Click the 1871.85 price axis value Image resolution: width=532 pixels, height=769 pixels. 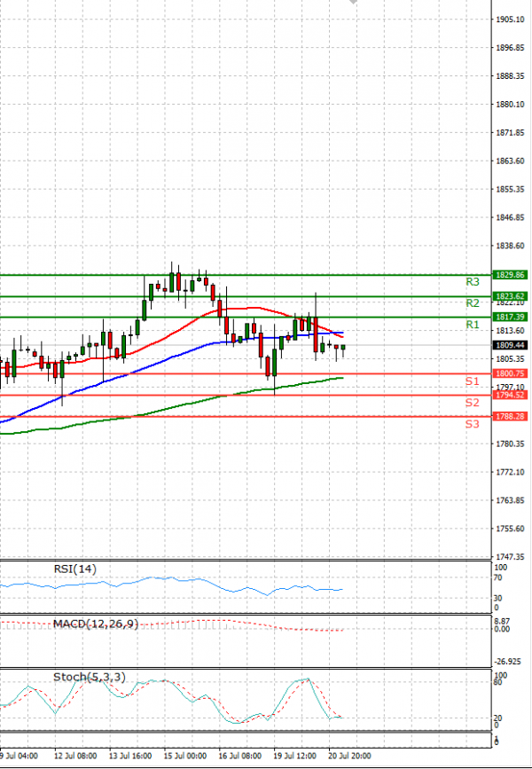coord(511,133)
